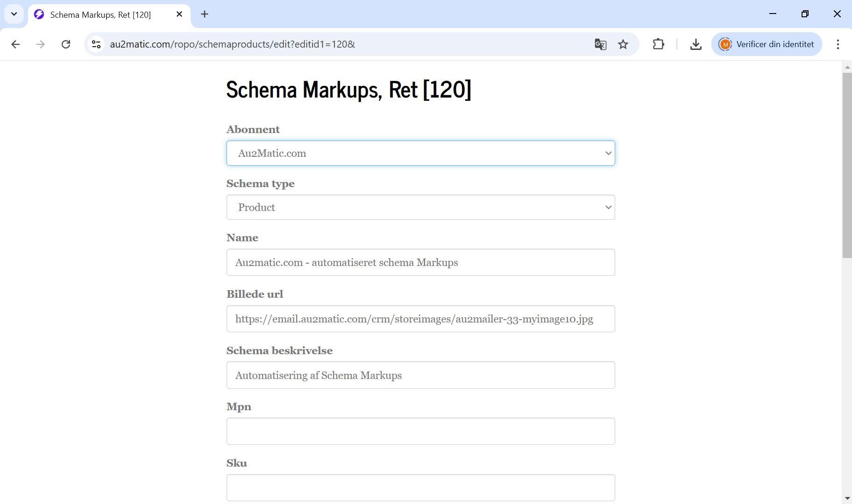Viewport: 852px width, 504px height.
Task: Click into the Billede url field
Action: pyautogui.click(x=420, y=319)
